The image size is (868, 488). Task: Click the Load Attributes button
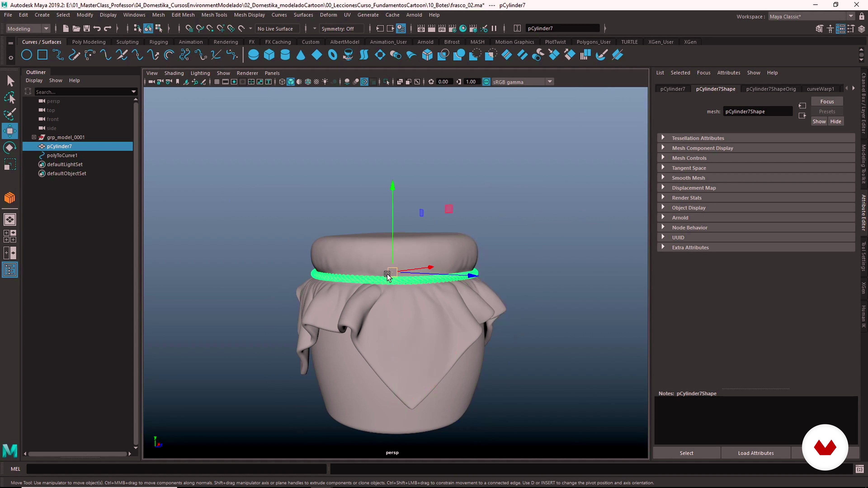coord(755,453)
